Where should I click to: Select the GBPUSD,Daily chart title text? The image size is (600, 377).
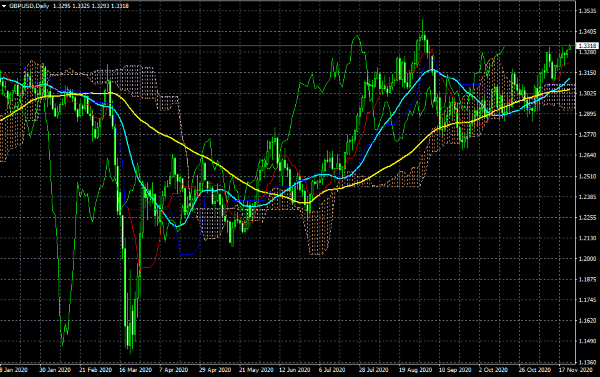click(29, 6)
